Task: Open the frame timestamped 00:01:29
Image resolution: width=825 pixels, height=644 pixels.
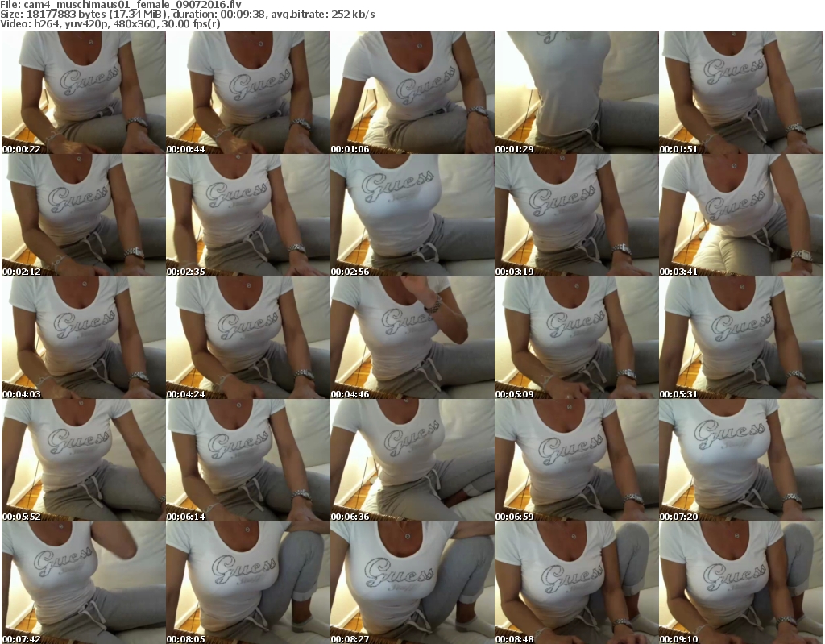Action: tap(577, 93)
